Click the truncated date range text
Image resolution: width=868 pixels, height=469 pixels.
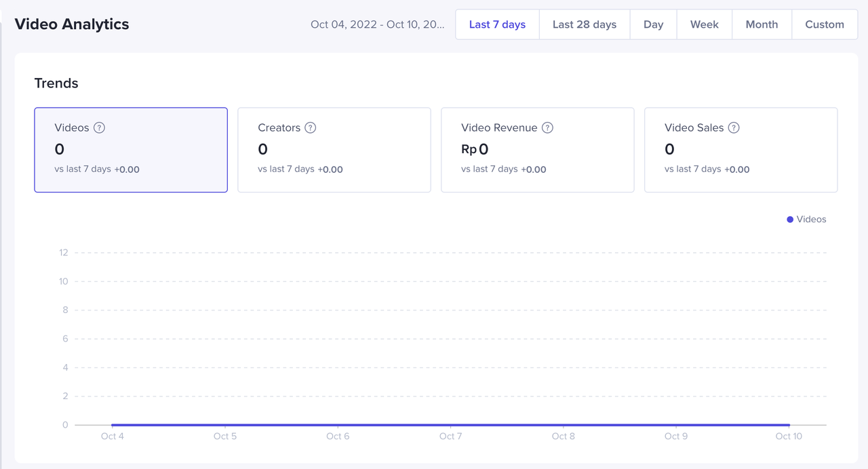(x=377, y=24)
